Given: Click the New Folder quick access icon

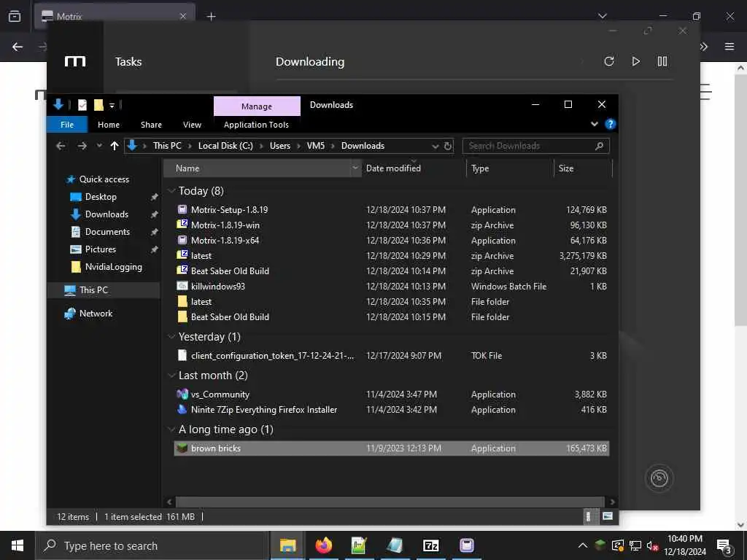Looking at the screenshot, I should click(98, 105).
